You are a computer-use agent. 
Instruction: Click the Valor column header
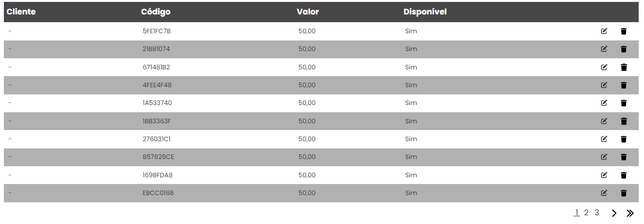click(308, 12)
